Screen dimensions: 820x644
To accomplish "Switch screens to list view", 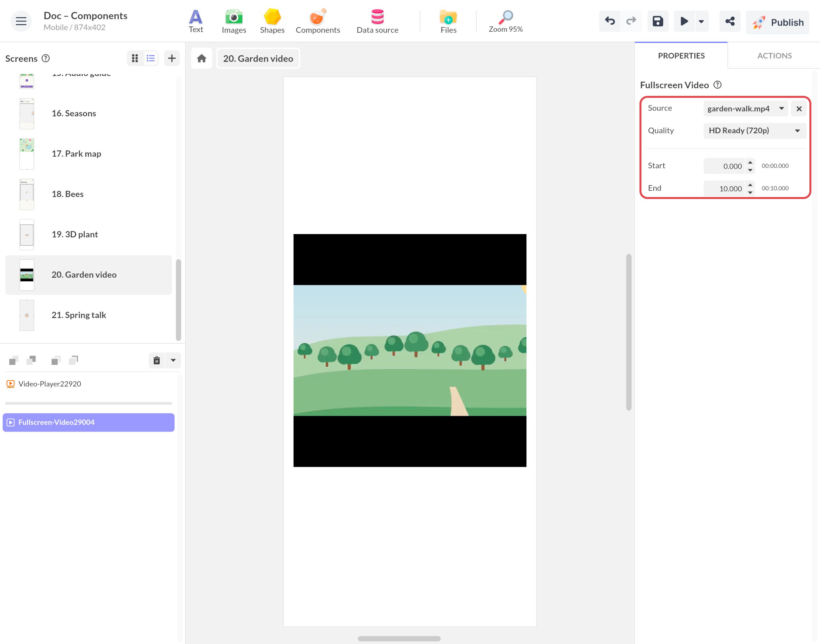I will (x=151, y=59).
